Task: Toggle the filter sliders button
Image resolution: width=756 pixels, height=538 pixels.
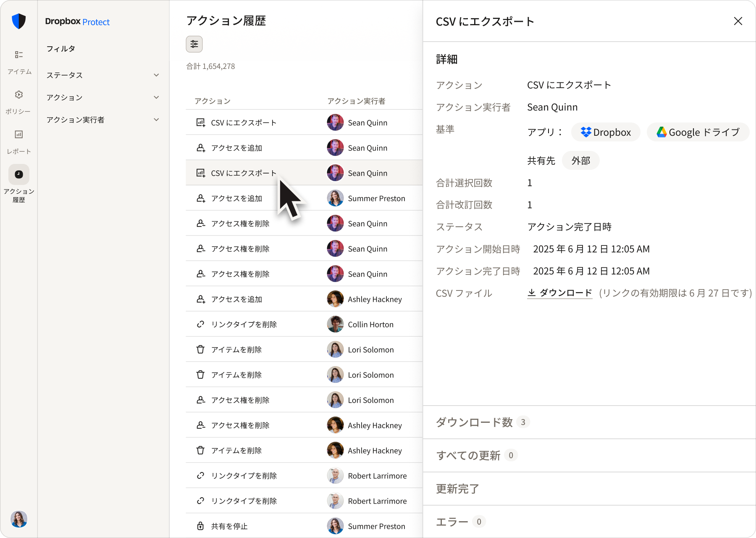Action: [x=194, y=44]
